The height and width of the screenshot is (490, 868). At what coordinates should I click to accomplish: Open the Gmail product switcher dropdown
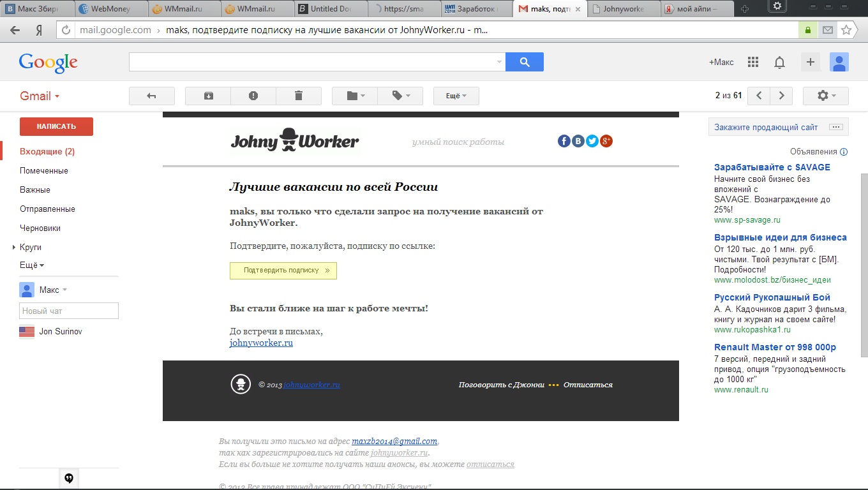coord(40,96)
